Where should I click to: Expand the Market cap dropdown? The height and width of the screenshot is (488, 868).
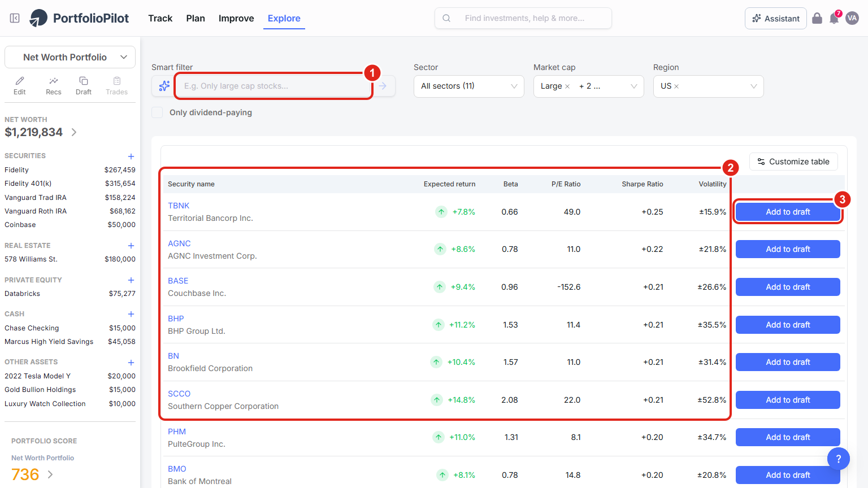click(x=589, y=86)
